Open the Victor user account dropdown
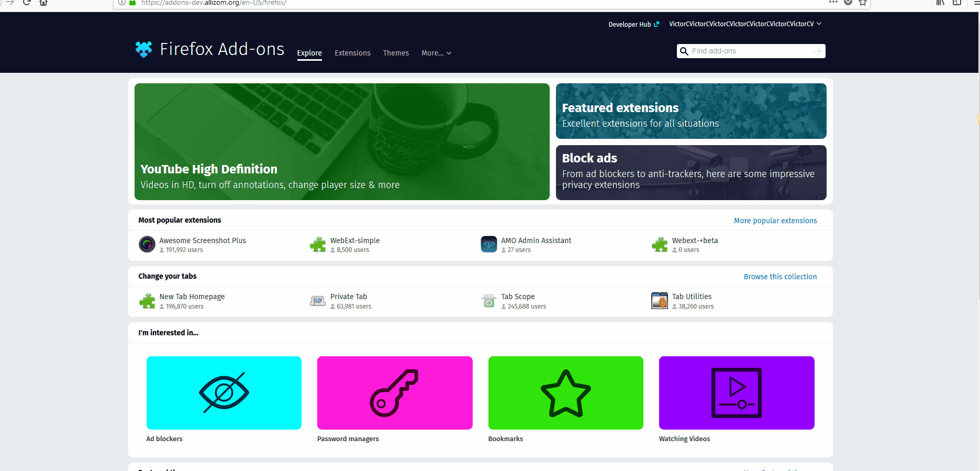The height and width of the screenshot is (471, 980). coord(745,24)
